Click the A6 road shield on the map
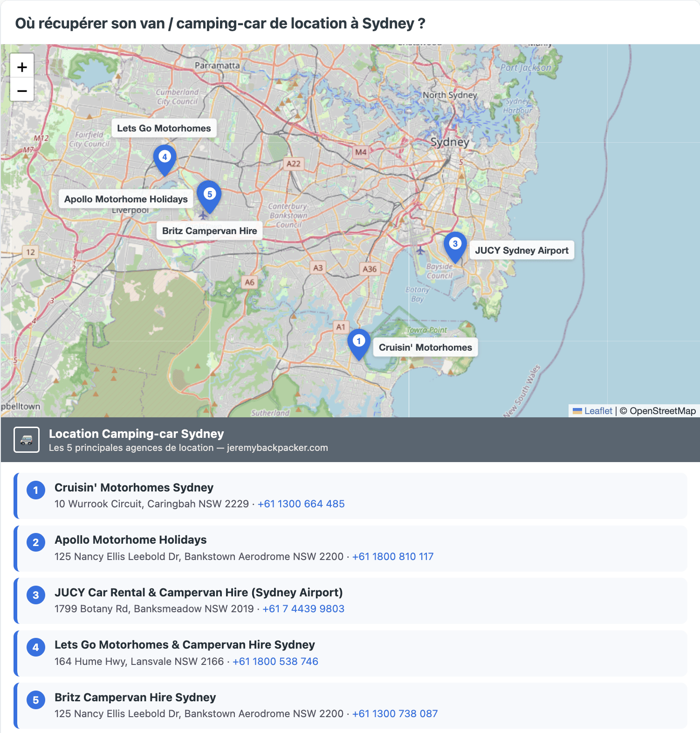 [x=250, y=282]
